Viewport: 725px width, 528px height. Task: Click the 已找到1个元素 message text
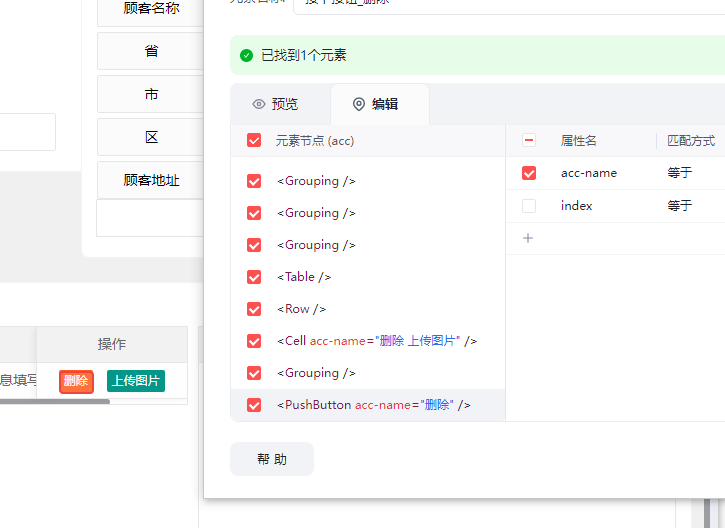click(303, 55)
